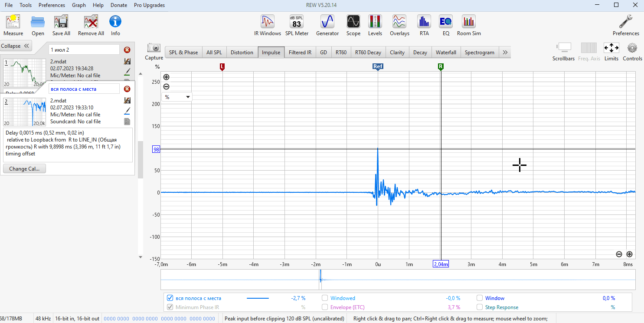Open the File menu

point(9,5)
